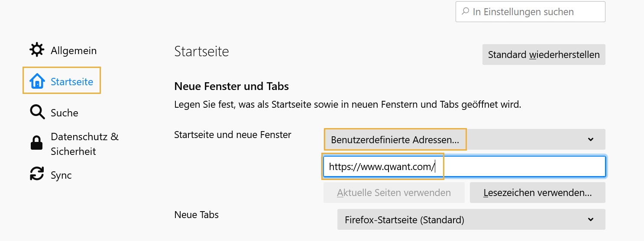Click the magnifier icon in the settings search box
Image resolution: width=644 pixels, height=241 pixels.
(466, 12)
